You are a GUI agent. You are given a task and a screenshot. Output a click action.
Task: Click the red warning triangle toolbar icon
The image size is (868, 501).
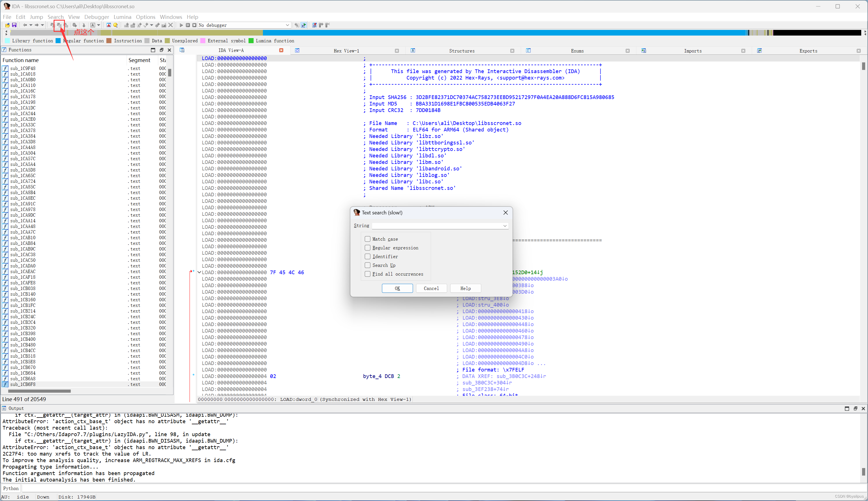(x=109, y=25)
